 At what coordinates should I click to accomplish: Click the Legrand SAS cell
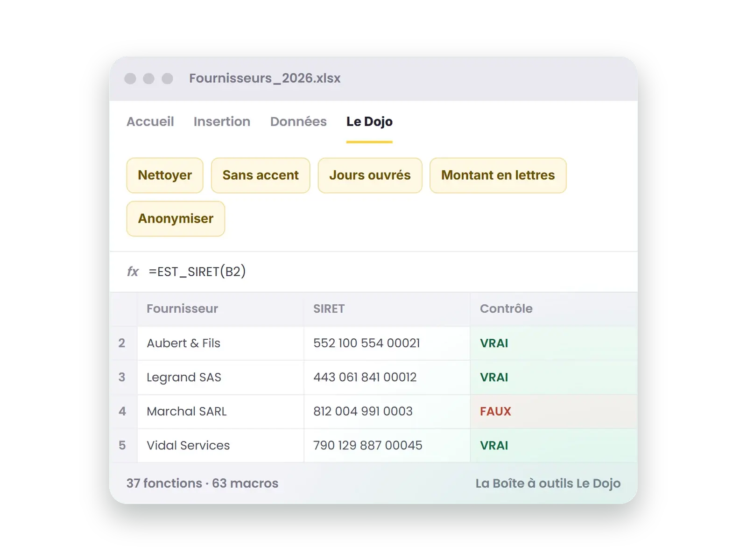(220, 377)
